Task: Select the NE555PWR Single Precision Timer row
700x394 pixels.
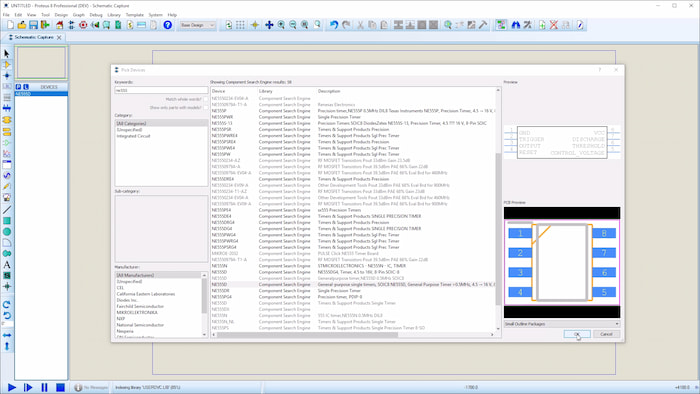Action: pos(353,117)
